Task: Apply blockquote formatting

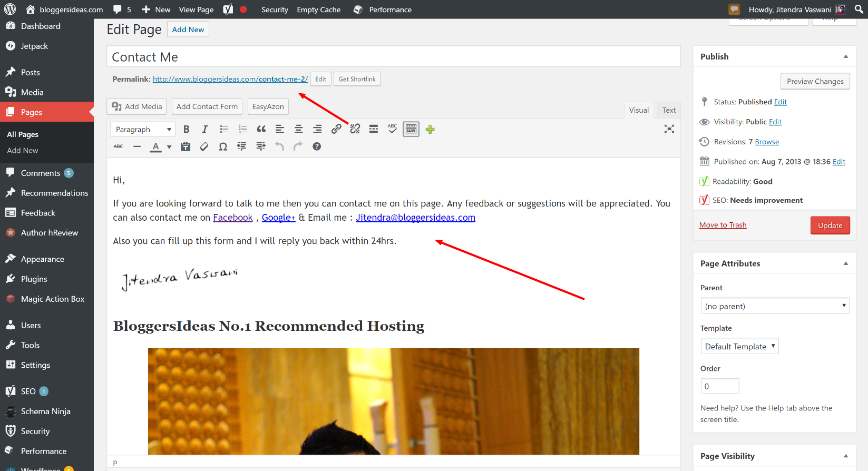Action: 261,129
